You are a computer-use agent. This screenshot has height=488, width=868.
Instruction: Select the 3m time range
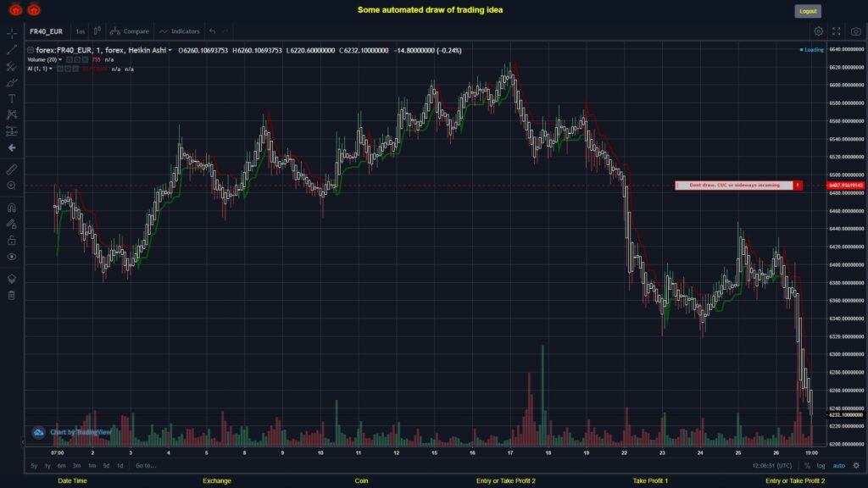point(77,465)
